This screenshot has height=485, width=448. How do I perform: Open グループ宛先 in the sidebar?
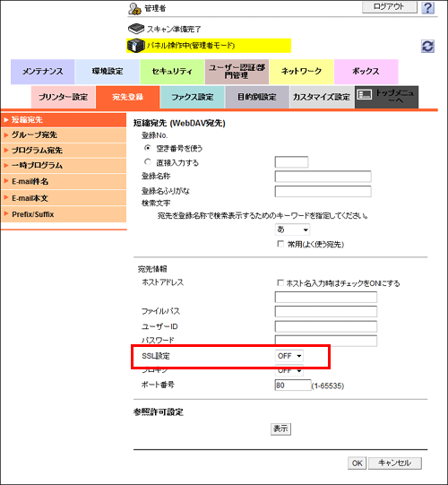tap(64, 134)
